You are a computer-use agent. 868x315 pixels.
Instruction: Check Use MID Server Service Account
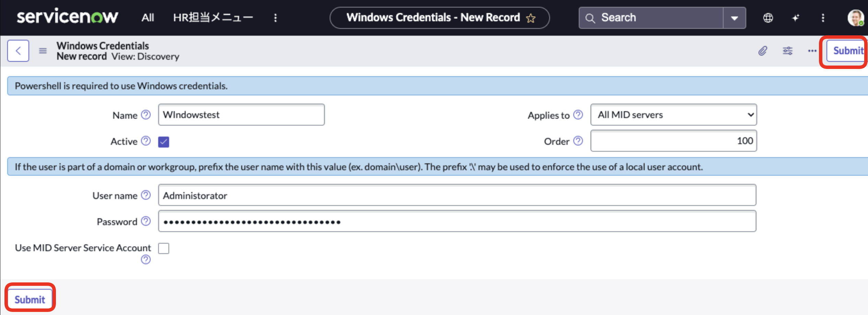[164, 248]
